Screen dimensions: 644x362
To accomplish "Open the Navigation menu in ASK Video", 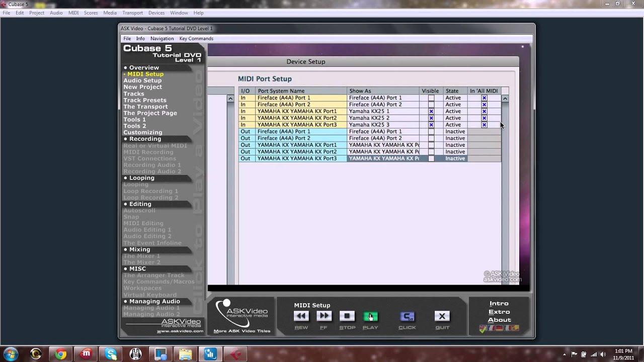I will click(162, 39).
